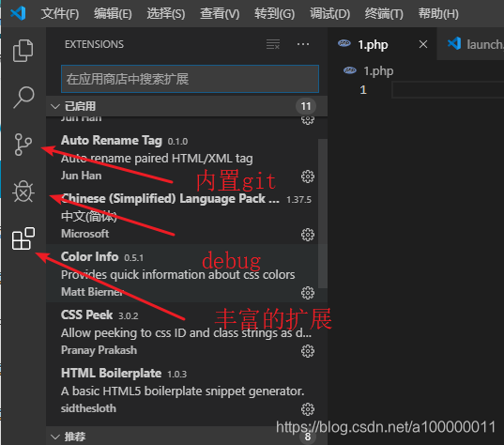Clear extensions search results icon
504x445 pixels.
(x=273, y=44)
